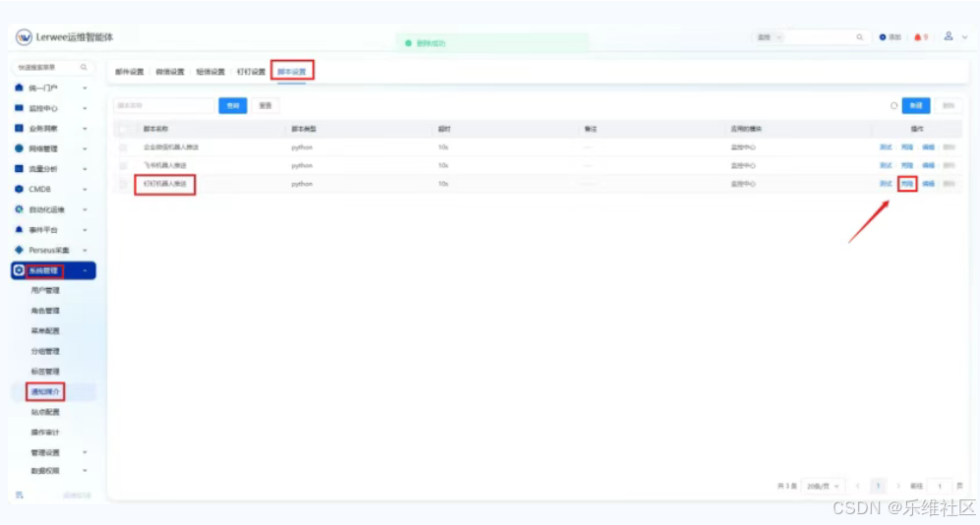The height and width of the screenshot is (525, 980).
Task: Click 克隆 for 钉钉机器人推送 row
Action: click(907, 184)
